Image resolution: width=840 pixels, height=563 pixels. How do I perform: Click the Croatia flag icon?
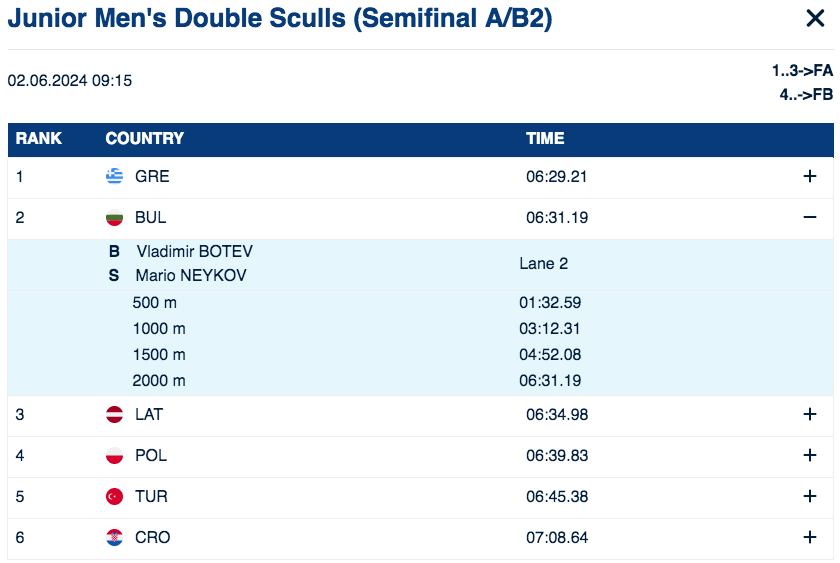114,537
